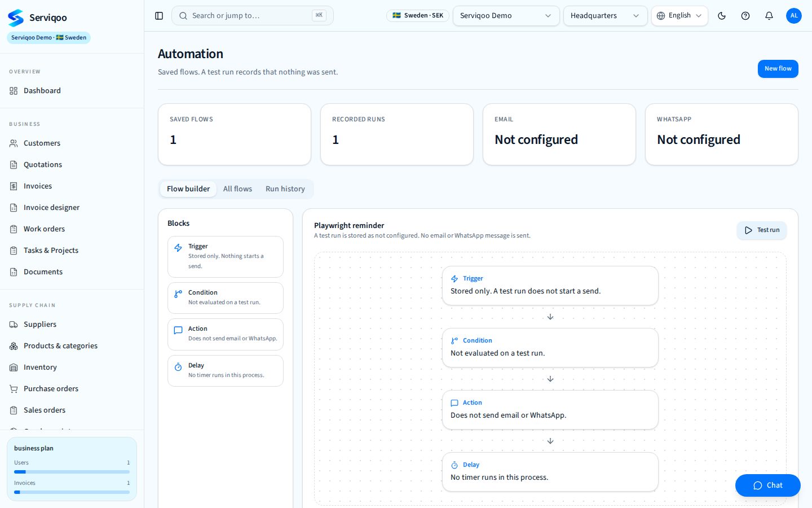Open notifications bell icon
Image resolution: width=812 pixels, height=508 pixels.
pyautogui.click(x=769, y=16)
